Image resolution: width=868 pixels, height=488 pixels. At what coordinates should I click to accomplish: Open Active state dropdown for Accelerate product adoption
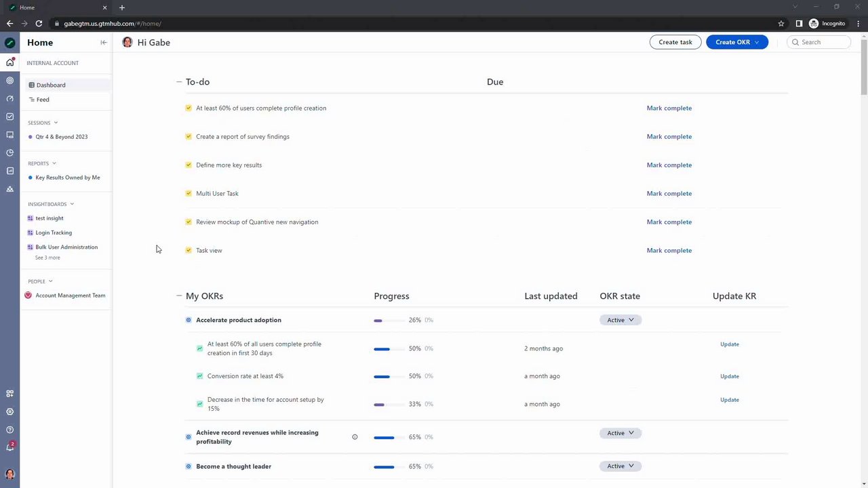click(620, 320)
